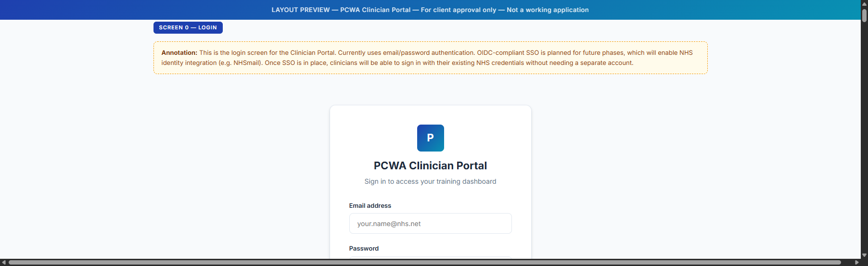Click the SCREEN 0 — LOGIN badge

point(188,27)
